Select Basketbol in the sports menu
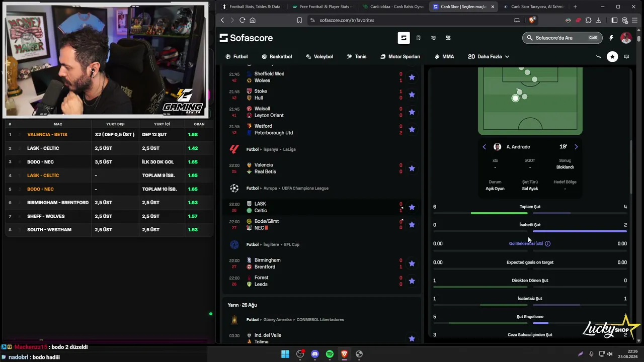The height and width of the screenshot is (362, 644). (277, 57)
